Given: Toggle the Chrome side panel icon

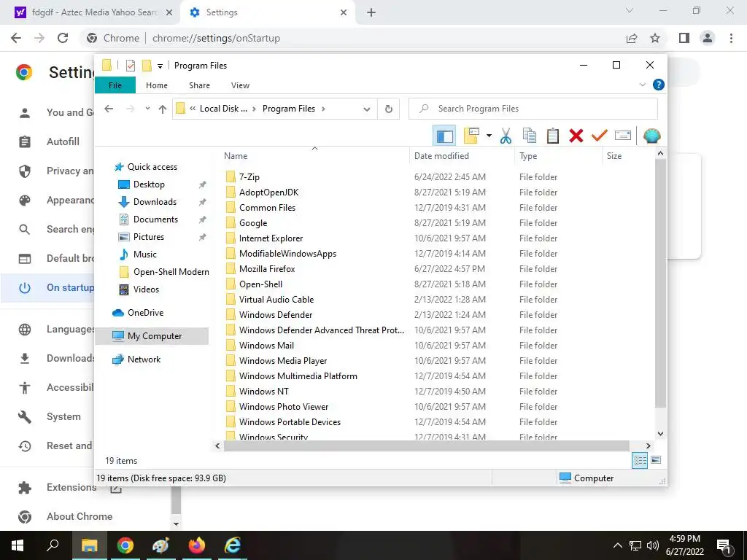Looking at the screenshot, I should pos(684,38).
